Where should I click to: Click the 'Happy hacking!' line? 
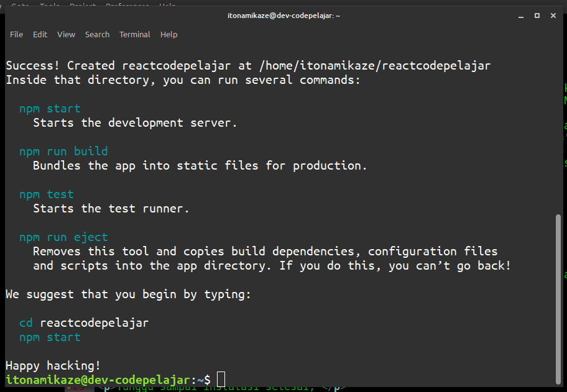[53, 365]
